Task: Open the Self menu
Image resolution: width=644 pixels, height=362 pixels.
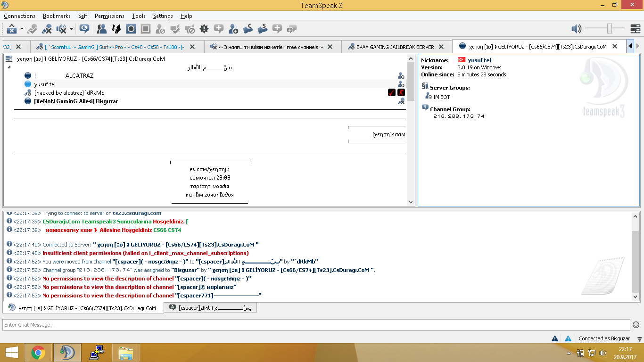Action: coord(83,16)
